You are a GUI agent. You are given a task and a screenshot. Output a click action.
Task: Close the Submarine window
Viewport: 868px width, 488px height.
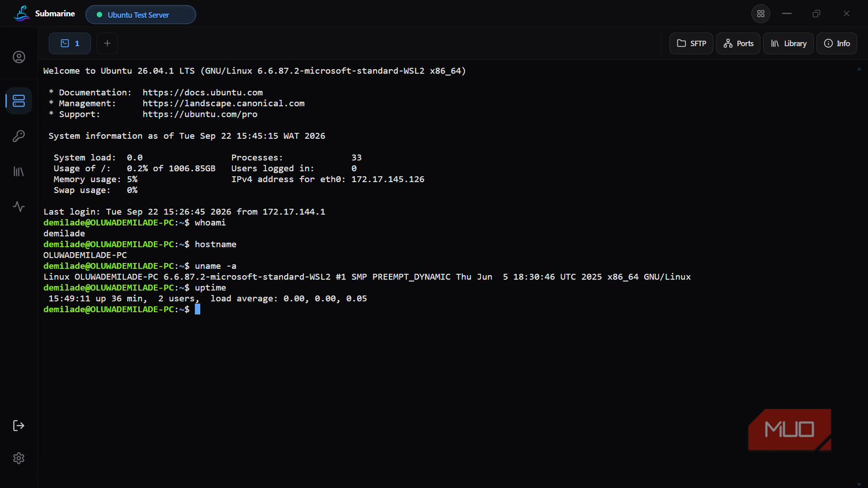pyautogui.click(x=847, y=13)
